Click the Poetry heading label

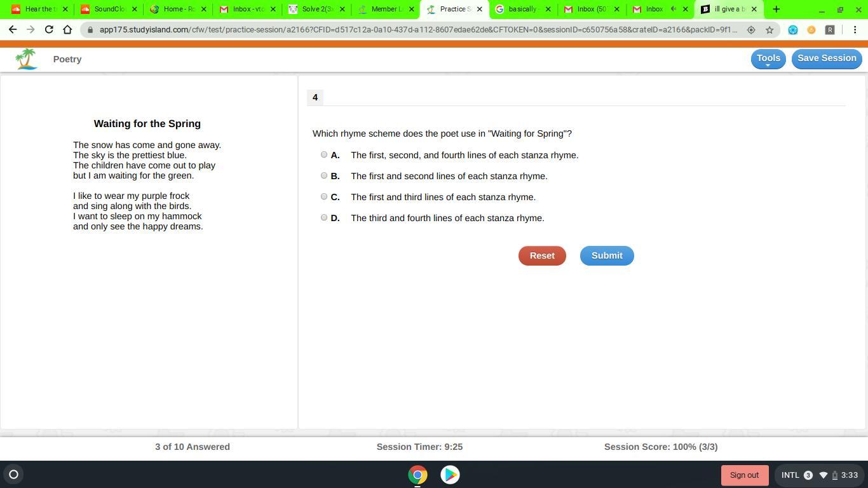pyautogui.click(x=67, y=59)
